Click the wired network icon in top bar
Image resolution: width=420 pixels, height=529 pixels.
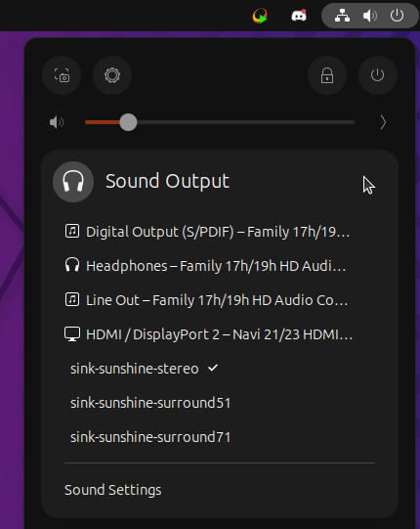pos(342,16)
